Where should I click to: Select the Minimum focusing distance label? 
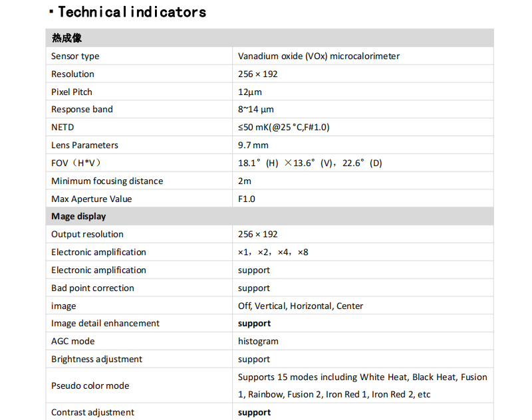(x=106, y=181)
